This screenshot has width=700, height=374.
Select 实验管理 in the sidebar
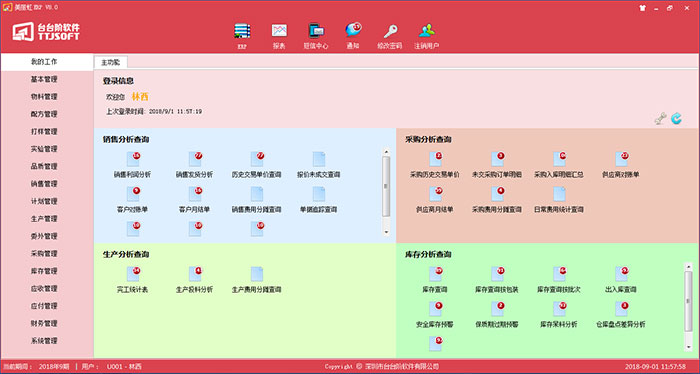[x=47, y=149]
